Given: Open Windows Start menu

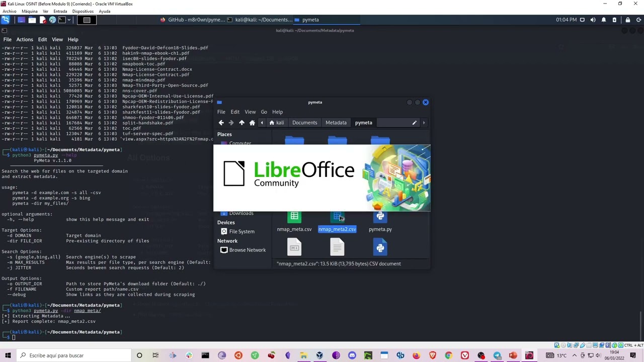Looking at the screenshot, I should point(8,355).
